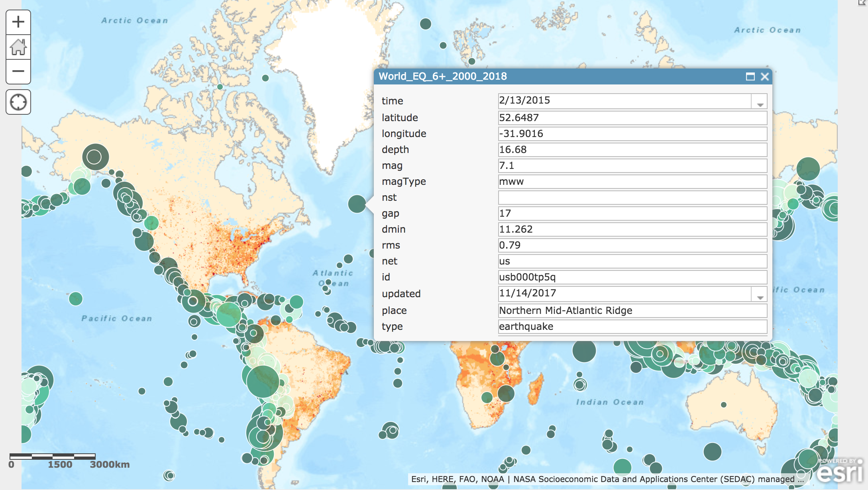Image resolution: width=868 pixels, height=490 pixels.
Task: Select the place field Northern Mid-Atlantic Ridge
Action: click(632, 311)
